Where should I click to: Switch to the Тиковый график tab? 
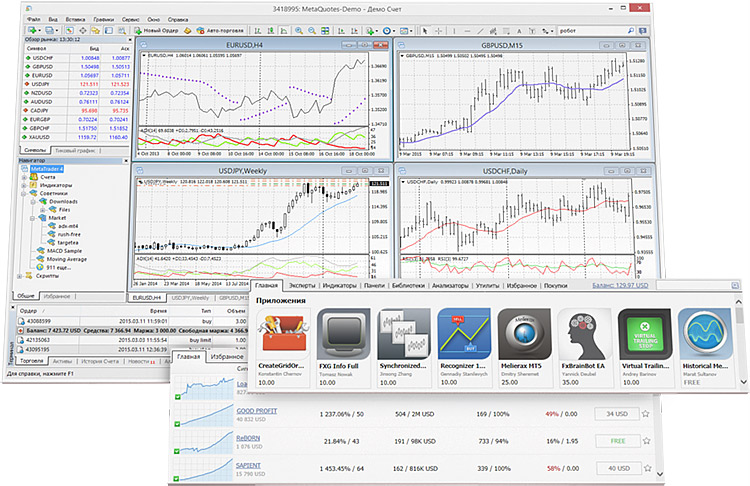tap(75, 150)
